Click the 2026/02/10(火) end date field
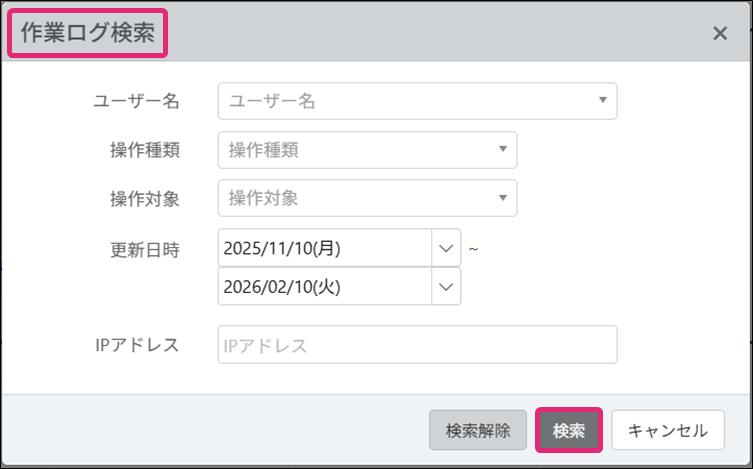The height and width of the screenshot is (469, 753). tap(322, 286)
